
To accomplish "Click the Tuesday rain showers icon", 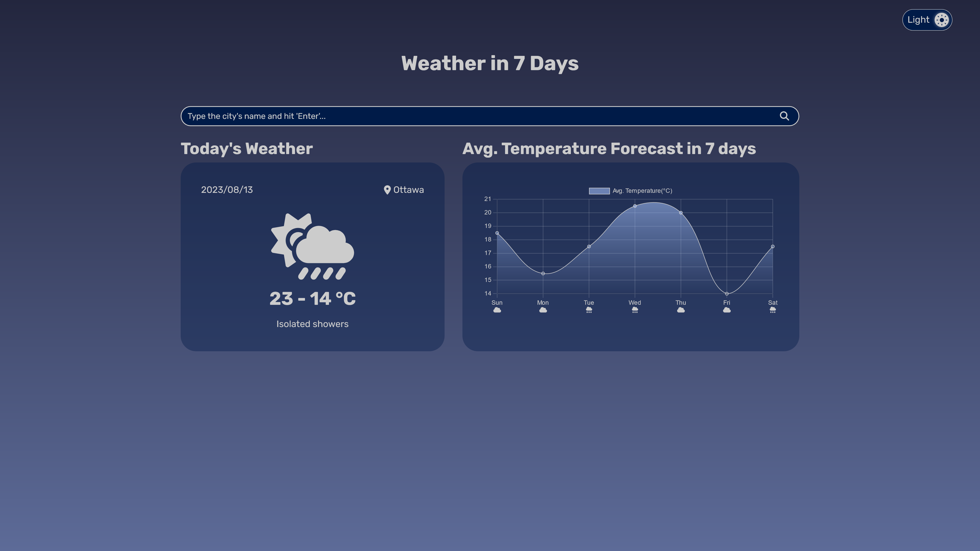I will pyautogui.click(x=589, y=310).
